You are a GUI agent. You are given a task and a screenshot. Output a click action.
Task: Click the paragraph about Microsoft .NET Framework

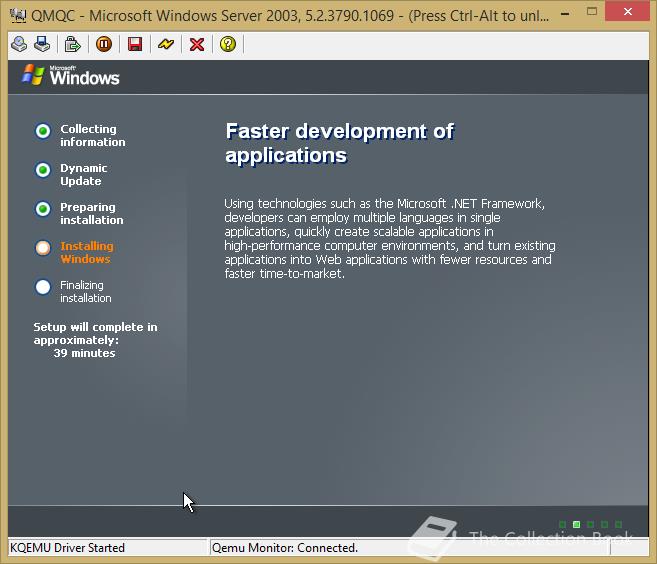point(390,238)
